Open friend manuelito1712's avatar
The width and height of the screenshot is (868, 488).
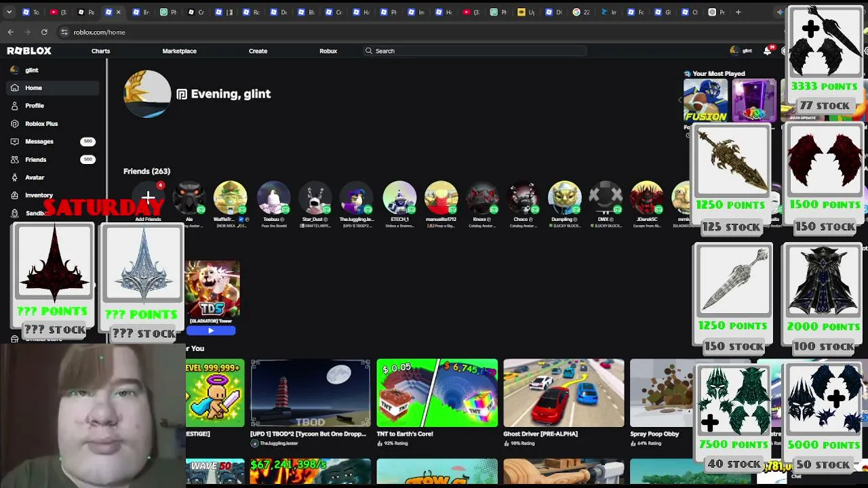point(441,197)
